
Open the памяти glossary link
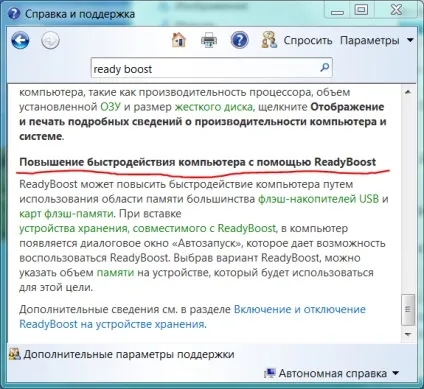coord(115,273)
